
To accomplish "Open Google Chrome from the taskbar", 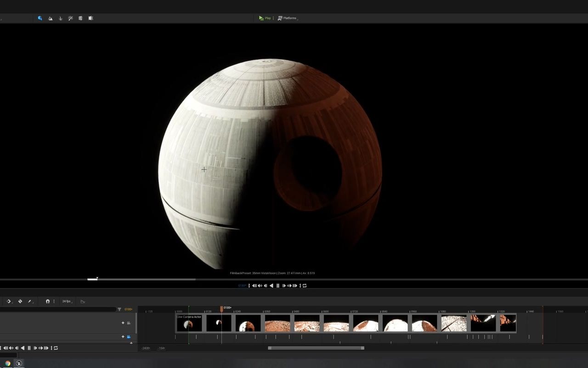I will (x=8, y=363).
